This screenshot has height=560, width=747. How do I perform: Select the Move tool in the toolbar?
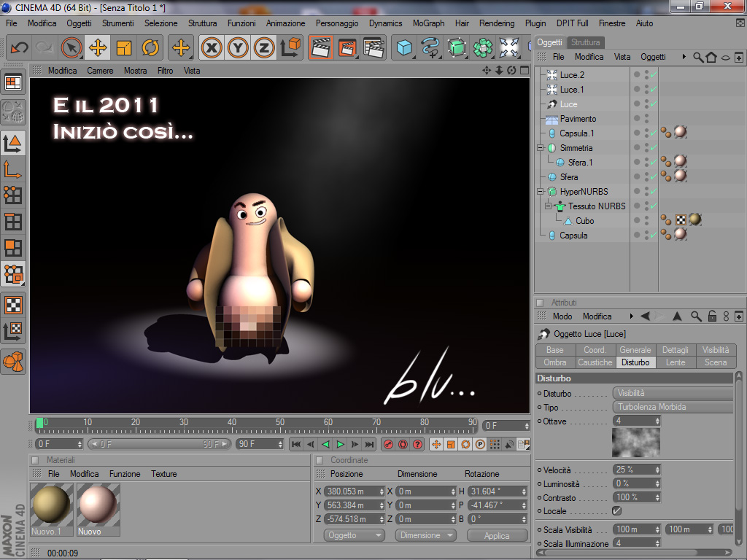(98, 48)
